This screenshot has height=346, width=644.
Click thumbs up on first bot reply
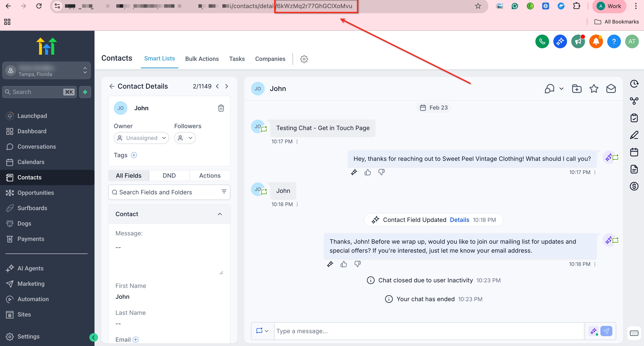tap(367, 172)
